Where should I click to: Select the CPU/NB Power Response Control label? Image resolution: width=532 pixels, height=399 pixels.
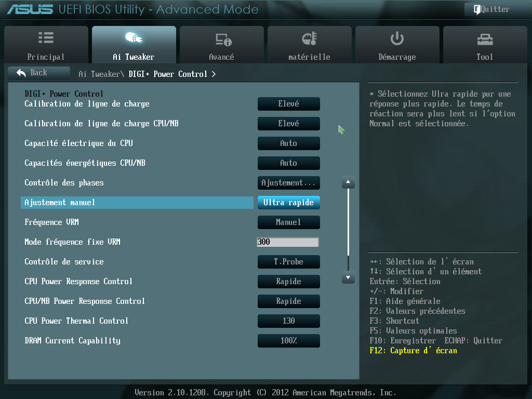(85, 301)
